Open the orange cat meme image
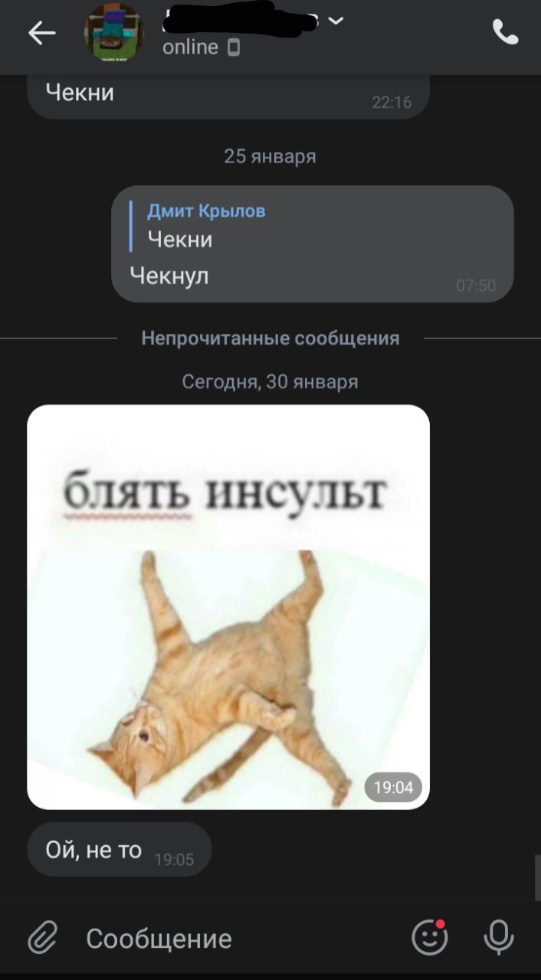The image size is (541, 980). pos(228,606)
